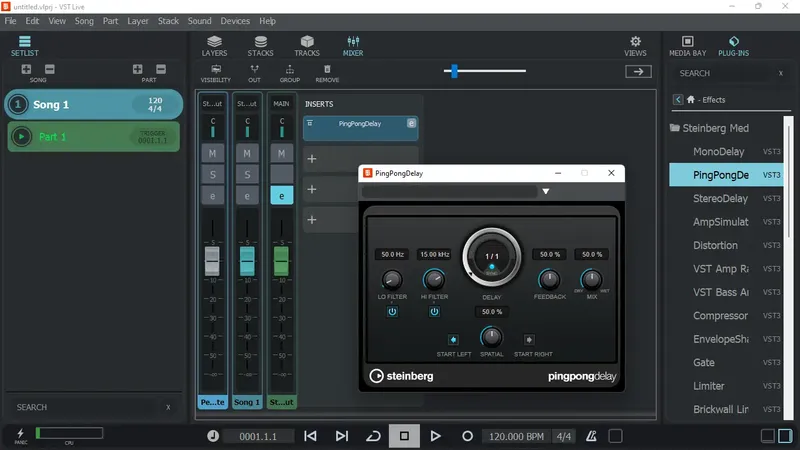Add a new part with plus icon

pos(137,69)
